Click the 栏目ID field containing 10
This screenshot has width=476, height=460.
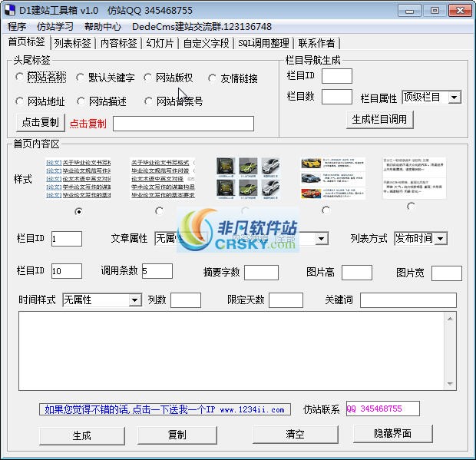tap(67, 271)
